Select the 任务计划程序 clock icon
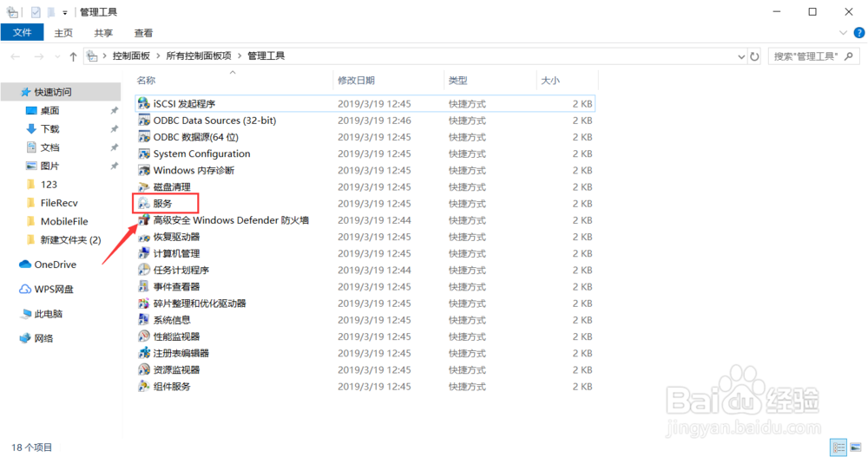 (x=144, y=270)
